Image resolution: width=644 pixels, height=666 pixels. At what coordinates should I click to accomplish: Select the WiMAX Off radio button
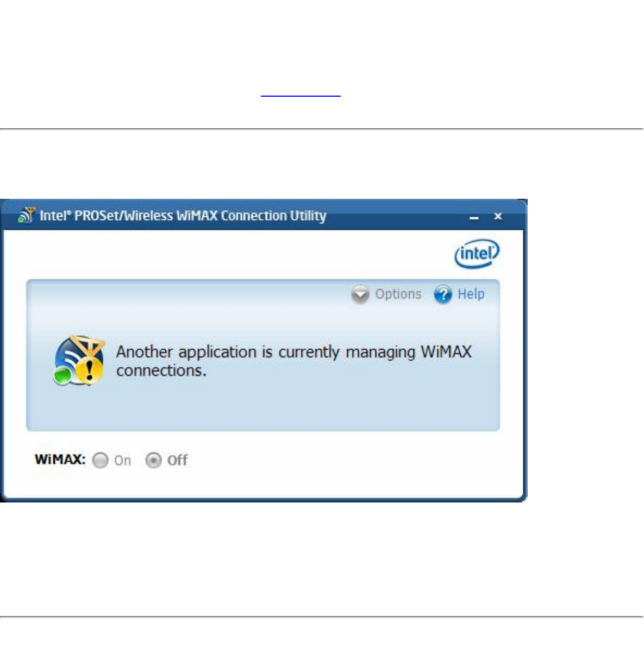(x=153, y=460)
